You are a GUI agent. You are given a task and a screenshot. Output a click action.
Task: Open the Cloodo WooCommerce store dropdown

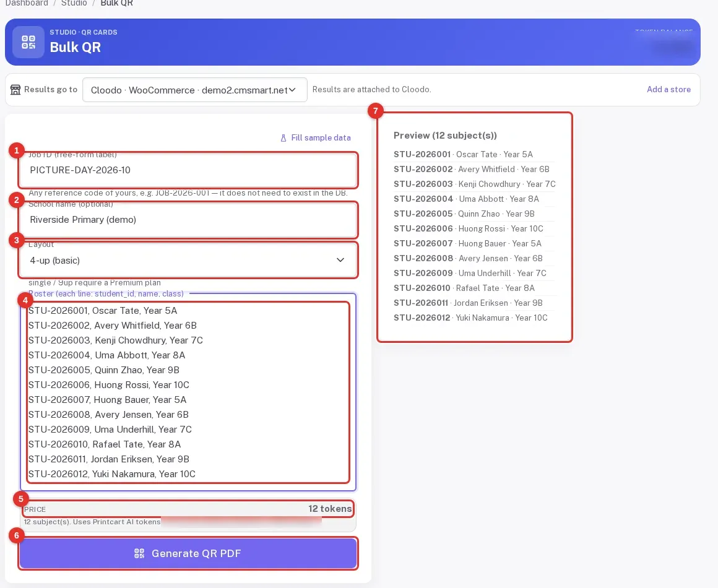tap(194, 90)
